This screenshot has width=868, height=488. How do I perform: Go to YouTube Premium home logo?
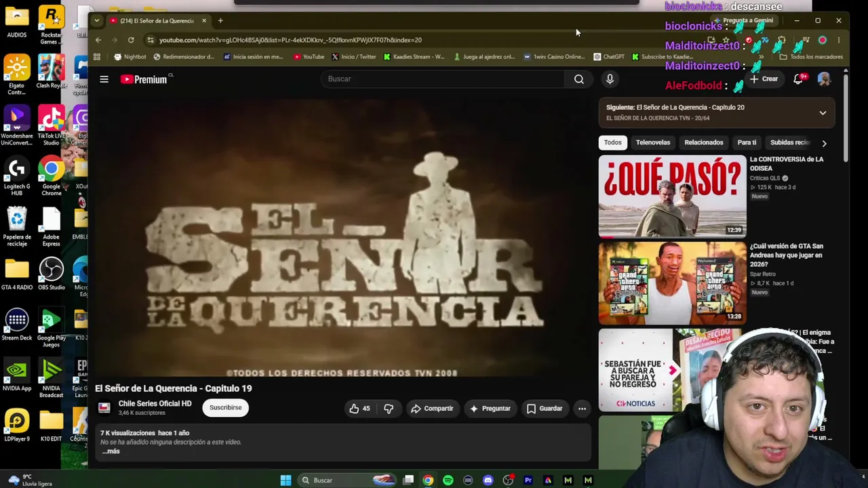144,79
